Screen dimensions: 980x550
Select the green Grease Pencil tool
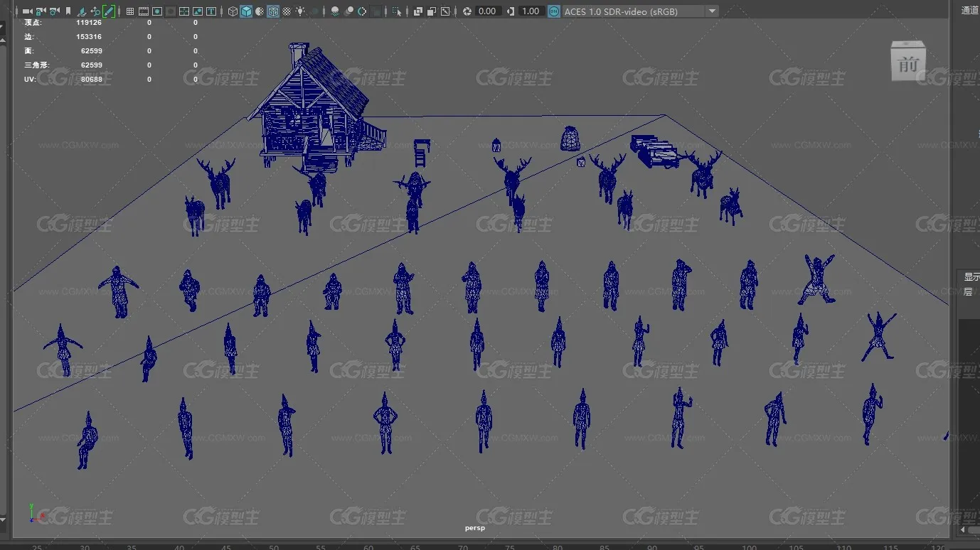pos(109,11)
